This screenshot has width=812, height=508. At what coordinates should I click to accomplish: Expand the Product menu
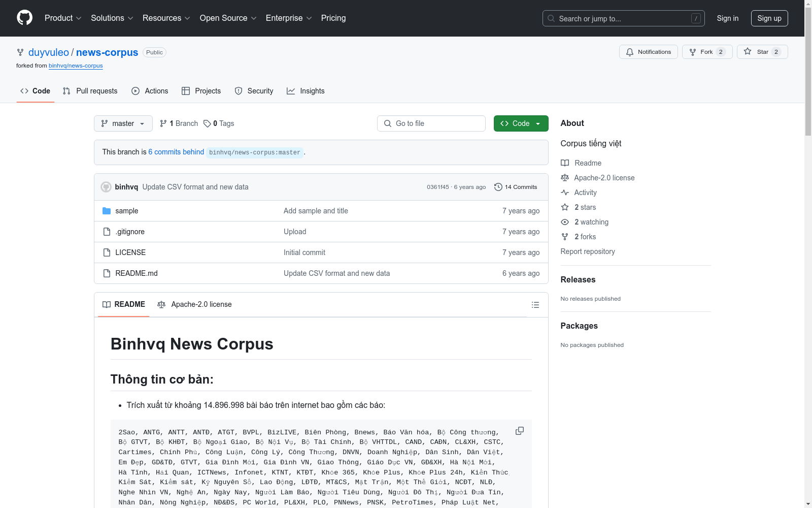coord(63,18)
